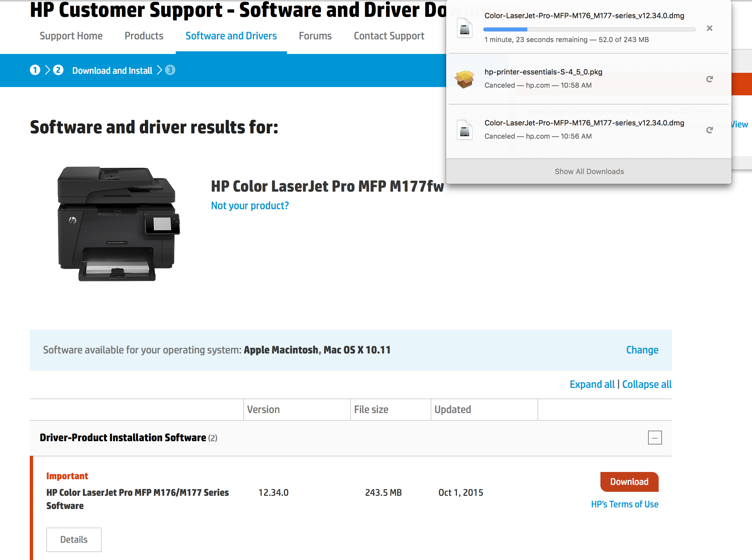Collapse all driver software sections

click(645, 384)
